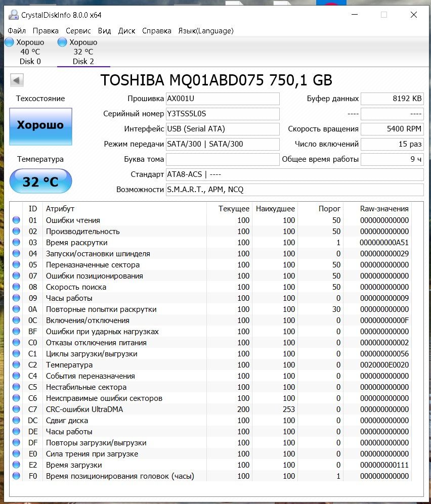Open the Язык(Language) menu
The width and height of the screenshot is (431, 504).
pyautogui.click(x=206, y=31)
